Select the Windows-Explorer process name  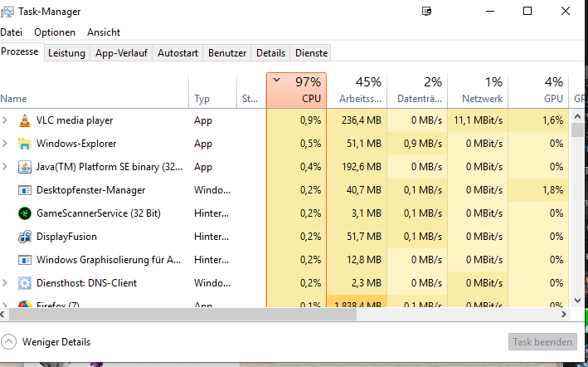click(x=76, y=144)
